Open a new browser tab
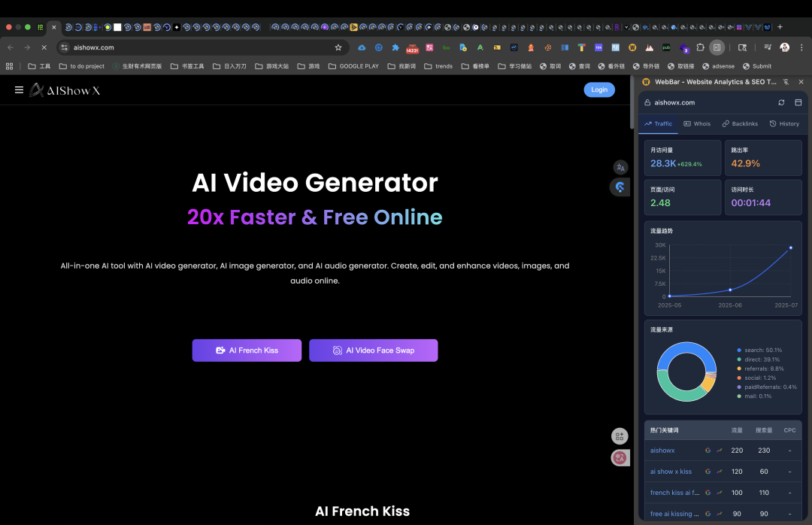This screenshot has width=812, height=525. [x=780, y=27]
